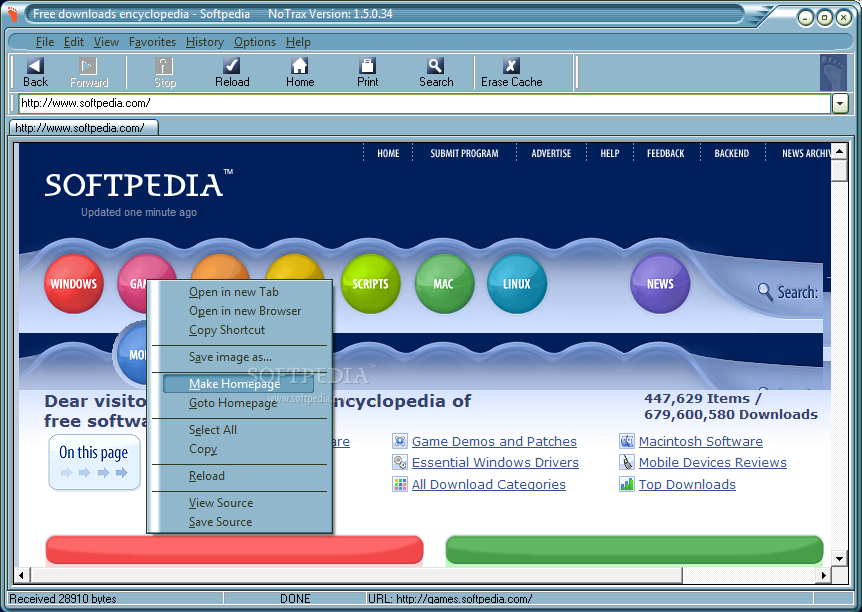Click Reload in the context menu
862x612 pixels.
point(207,476)
